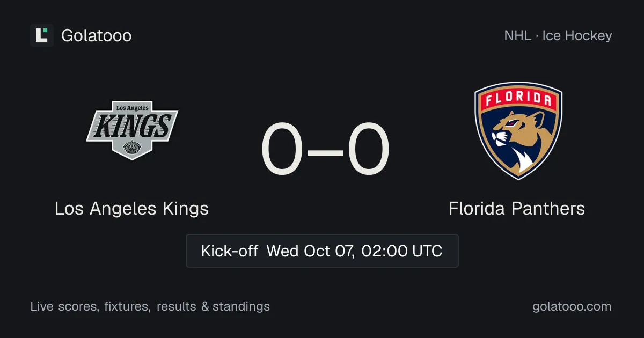Screen dimensions: 644x338
Task: Click the Kick-off time box
Action: pos(322,251)
